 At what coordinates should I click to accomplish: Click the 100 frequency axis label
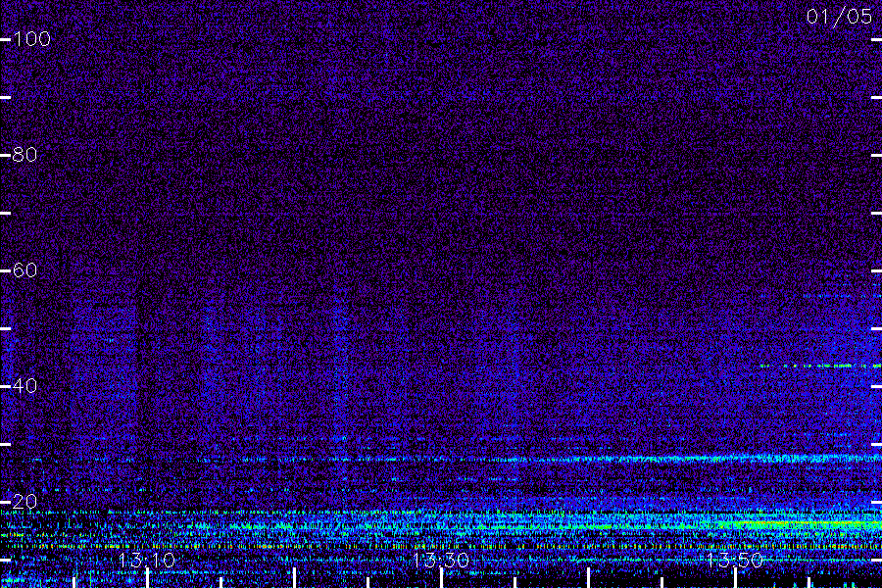tap(31, 39)
